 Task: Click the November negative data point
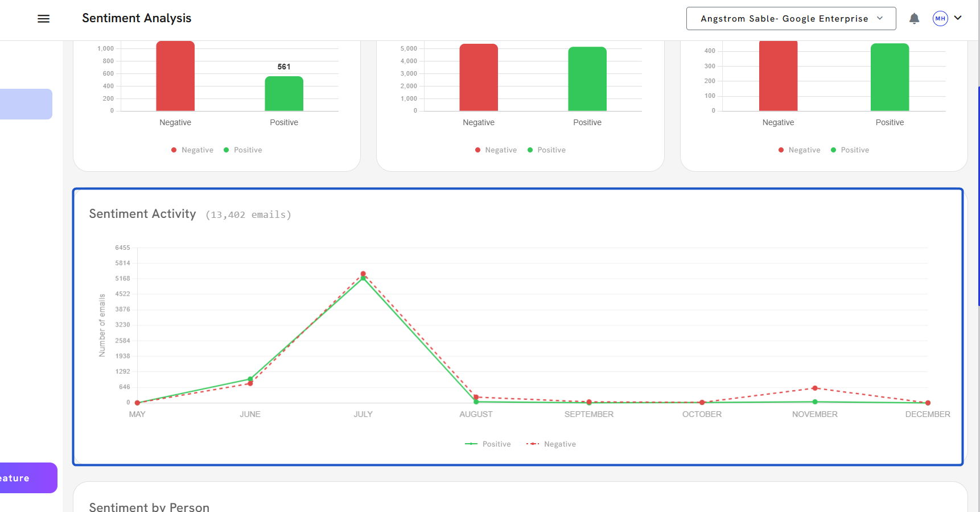[x=815, y=388]
